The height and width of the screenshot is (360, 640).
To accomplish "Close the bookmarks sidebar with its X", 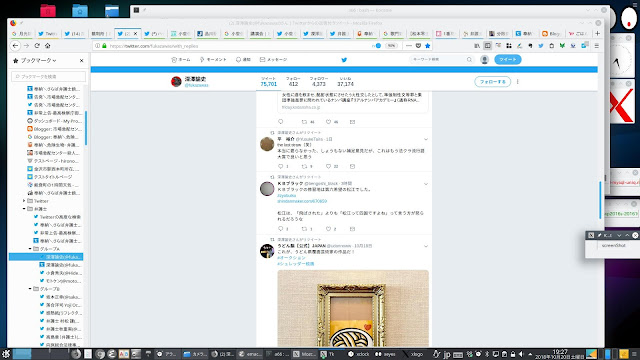I will tap(82, 60).
